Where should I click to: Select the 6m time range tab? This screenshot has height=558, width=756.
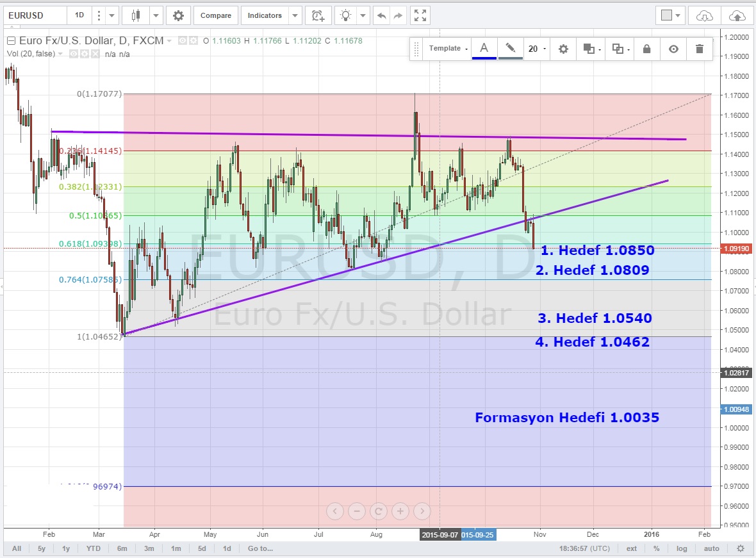[122, 548]
